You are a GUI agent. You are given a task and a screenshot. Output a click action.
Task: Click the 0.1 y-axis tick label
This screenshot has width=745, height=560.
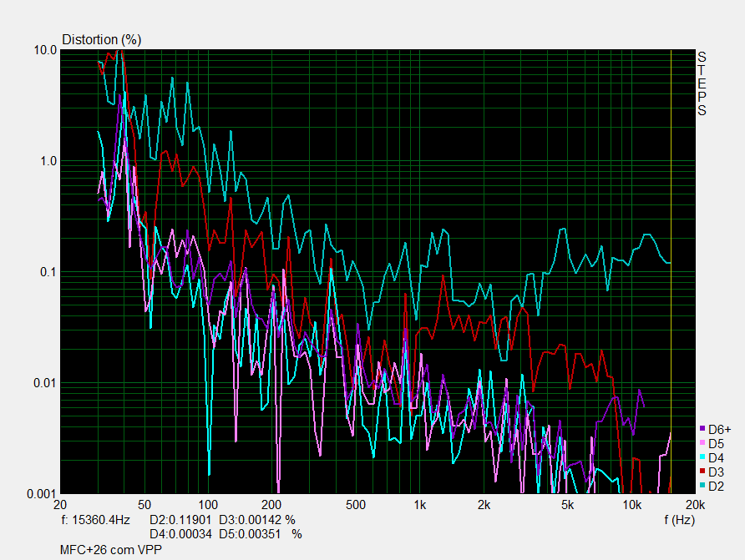pos(48,272)
